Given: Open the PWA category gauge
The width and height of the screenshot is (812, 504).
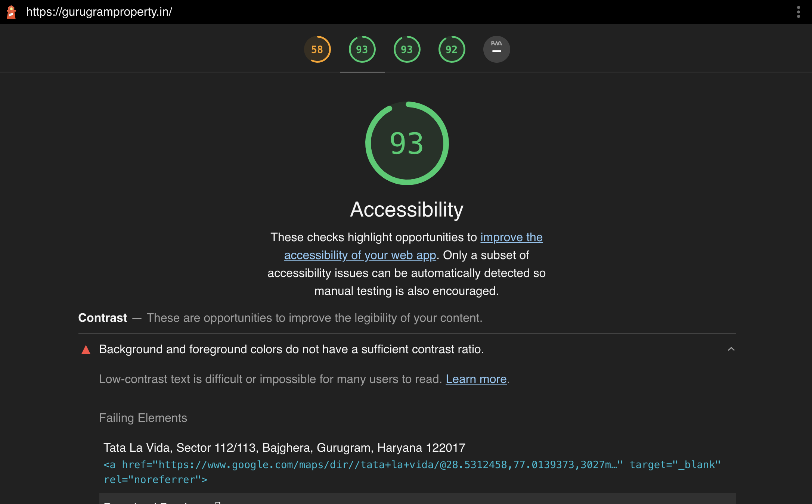Looking at the screenshot, I should click(x=496, y=49).
